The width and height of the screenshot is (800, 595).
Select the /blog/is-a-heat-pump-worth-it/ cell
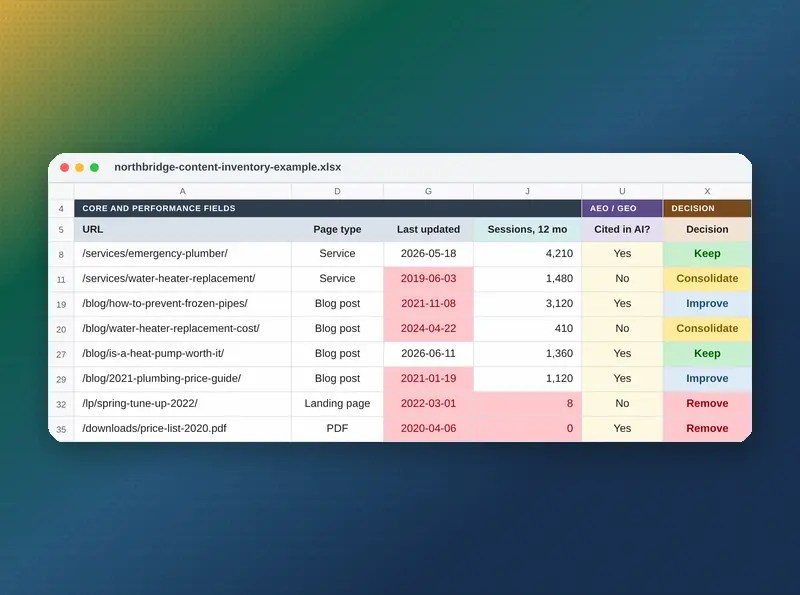tap(183, 354)
